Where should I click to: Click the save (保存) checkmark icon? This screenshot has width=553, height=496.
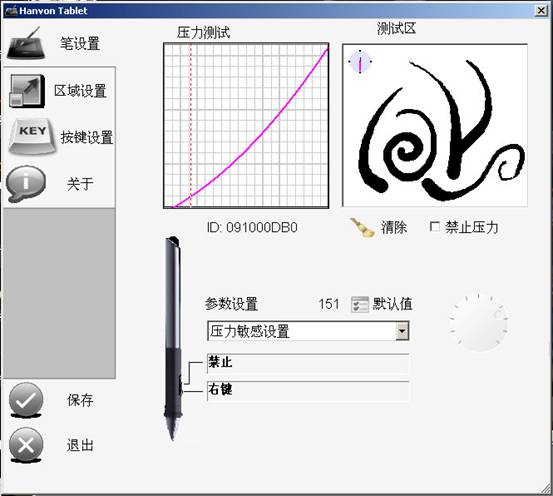click(26, 400)
